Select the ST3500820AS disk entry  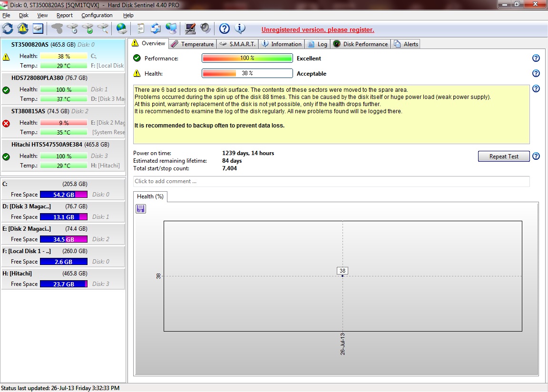pos(63,55)
